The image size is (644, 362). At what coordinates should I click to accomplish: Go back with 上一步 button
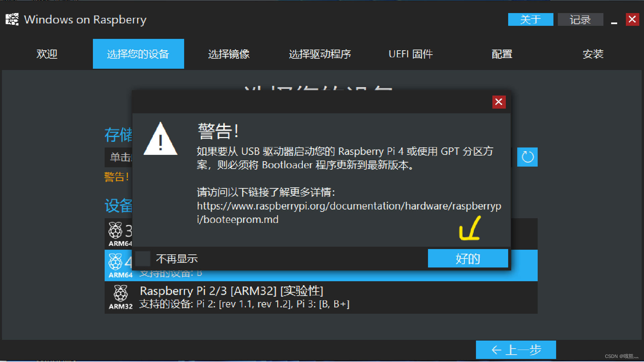(516, 350)
